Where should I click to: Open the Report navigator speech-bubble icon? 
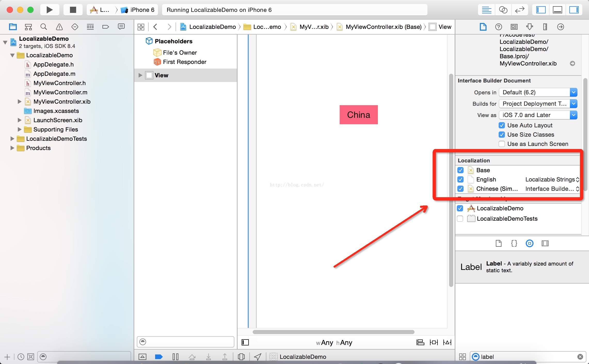pos(121,27)
